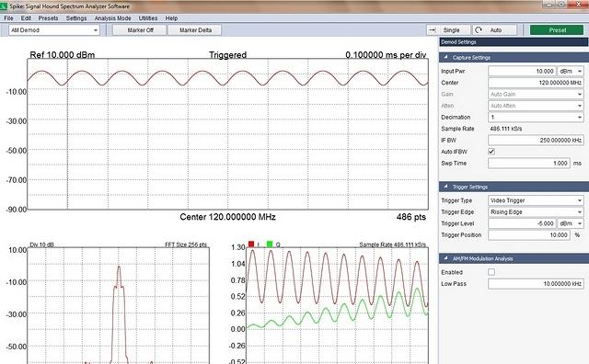Collapse the Capture Settings section triangle
Viewport: 589px width, 364px height.
point(445,57)
